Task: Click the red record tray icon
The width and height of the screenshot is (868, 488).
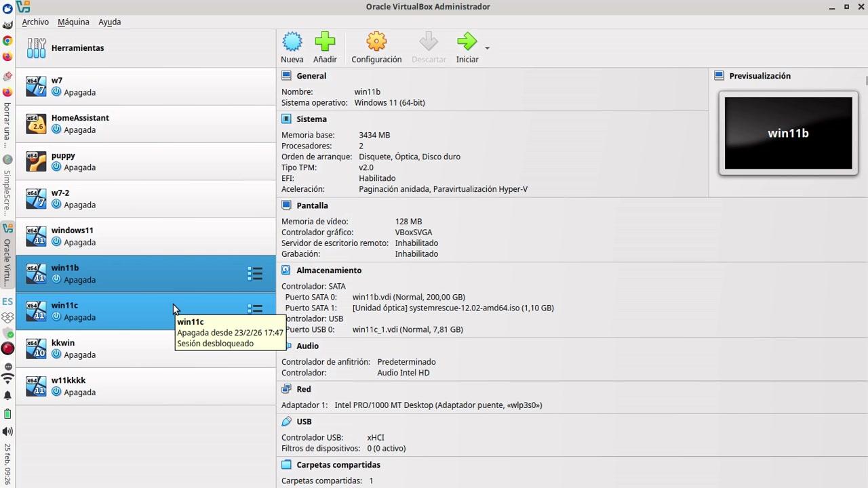Action: tap(7, 348)
